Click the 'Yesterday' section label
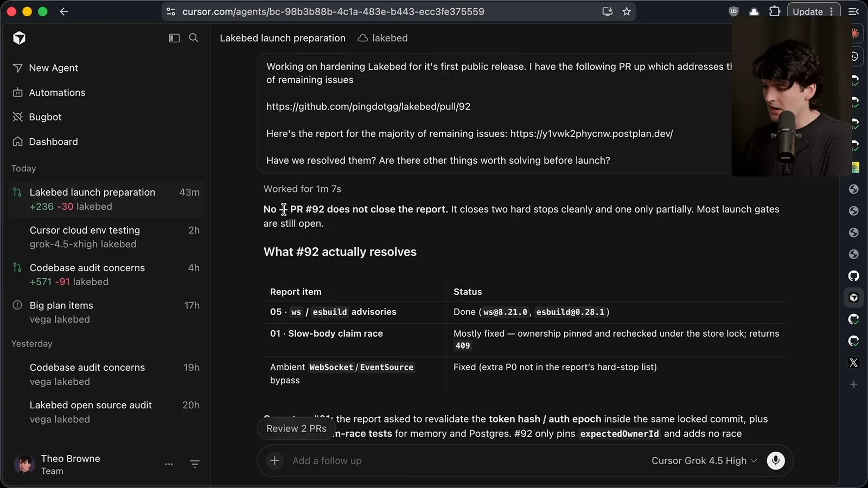The width and height of the screenshot is (868, 488). tap(32, 344)
